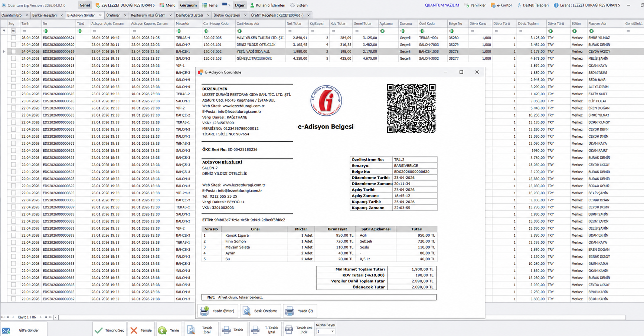Image resolution: width=644 pixels, height=336 pixels.
Task: Open the Genel menu
Action: pos(85,5)
